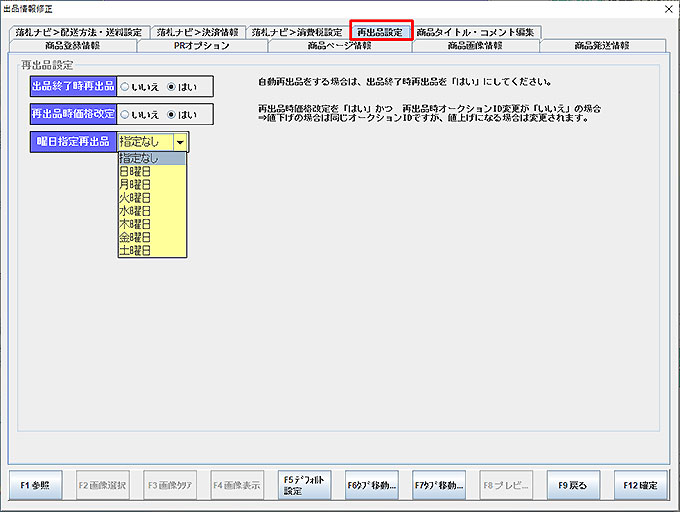The width and height of the screenshot is (680, 512).
Task: Click the F5 デフォルト設定 button
Action: point(304,485)
